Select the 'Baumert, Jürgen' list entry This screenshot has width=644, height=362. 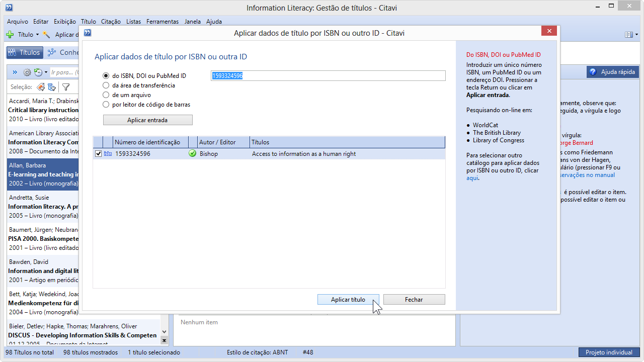tap(44, 238)
